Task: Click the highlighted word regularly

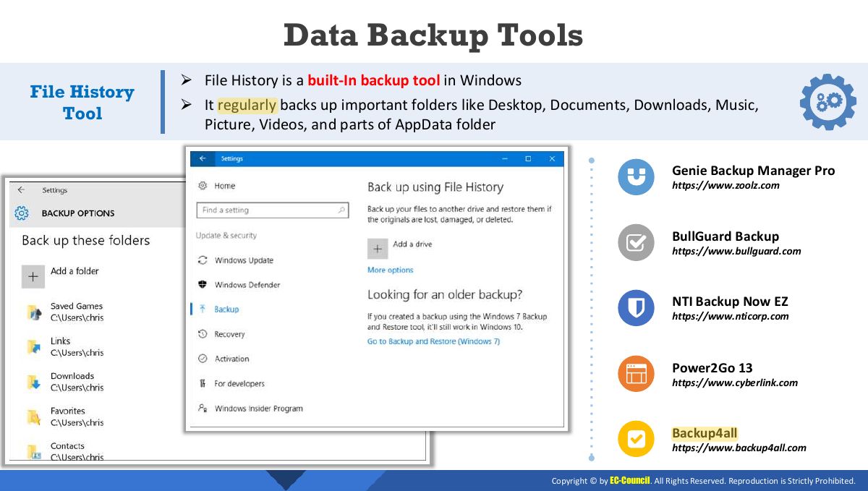Action: point(247,105)
